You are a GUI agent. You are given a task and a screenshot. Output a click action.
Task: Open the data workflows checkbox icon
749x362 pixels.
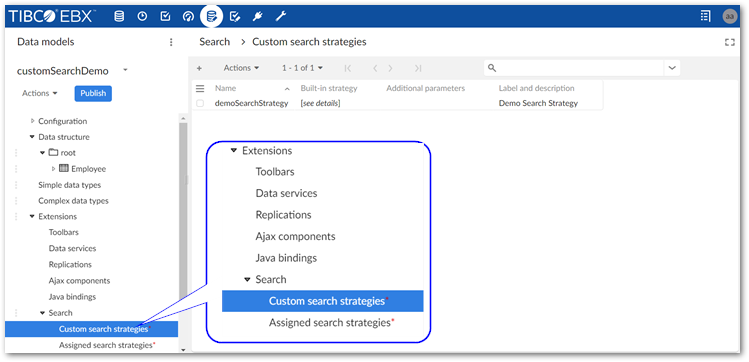click(165, 17)
